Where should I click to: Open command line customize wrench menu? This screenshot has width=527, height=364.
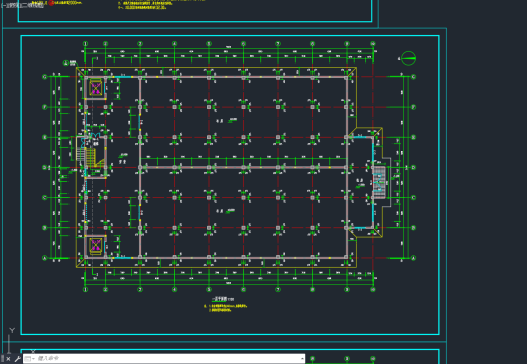pos(17,359)
